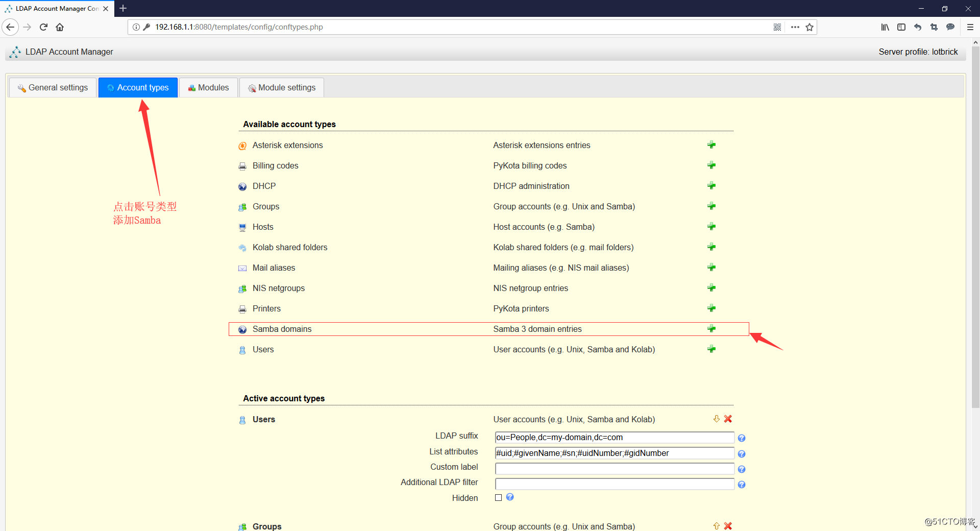Image resolution: width=980 pixels, height=531 pixels.
Task: Go to browser home page
Action: (x=60, y=27)
